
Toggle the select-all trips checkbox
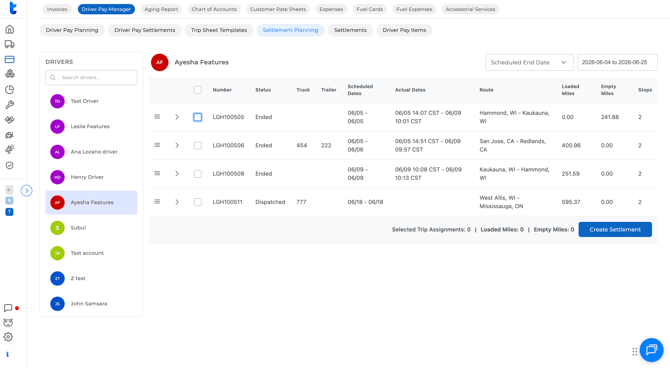[x=197, y=90]
